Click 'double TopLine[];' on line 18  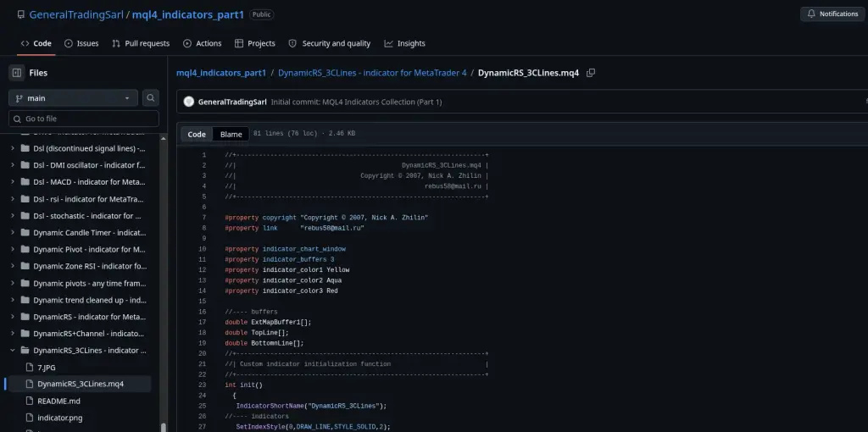coord(257,332)
